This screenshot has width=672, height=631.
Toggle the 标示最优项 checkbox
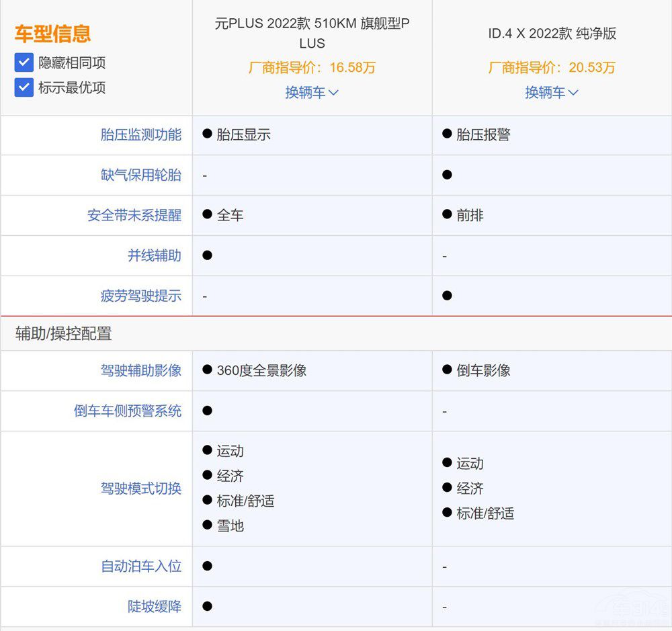click(24, 87)
